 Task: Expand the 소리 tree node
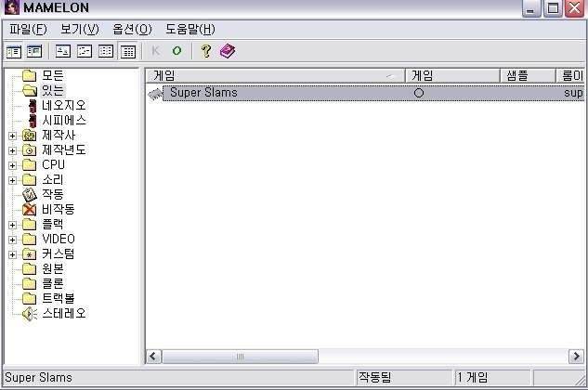(12, 180)
